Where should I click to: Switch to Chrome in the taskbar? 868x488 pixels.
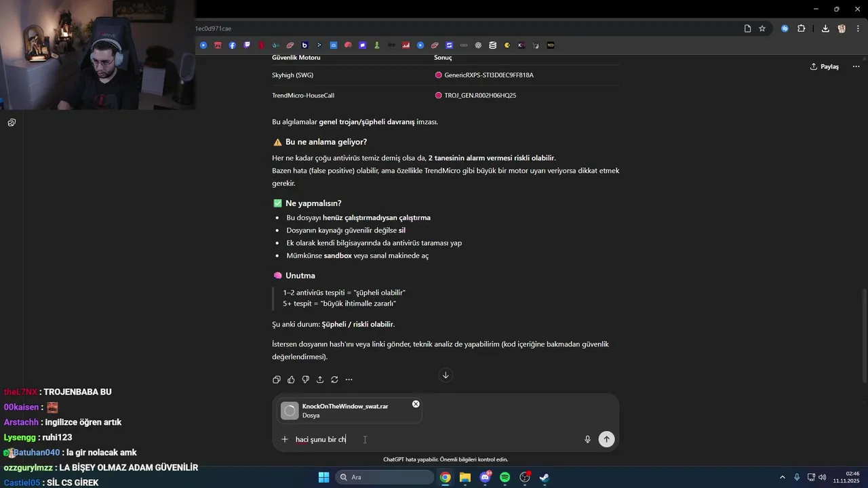pyautogui.click(x=445, y=477)
